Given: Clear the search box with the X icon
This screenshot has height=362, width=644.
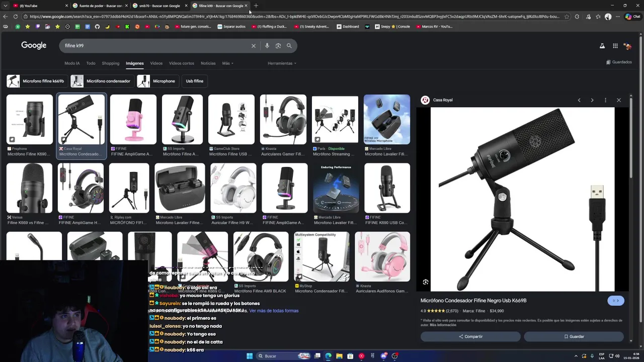Looking at the screenshot, I should 254,46.
